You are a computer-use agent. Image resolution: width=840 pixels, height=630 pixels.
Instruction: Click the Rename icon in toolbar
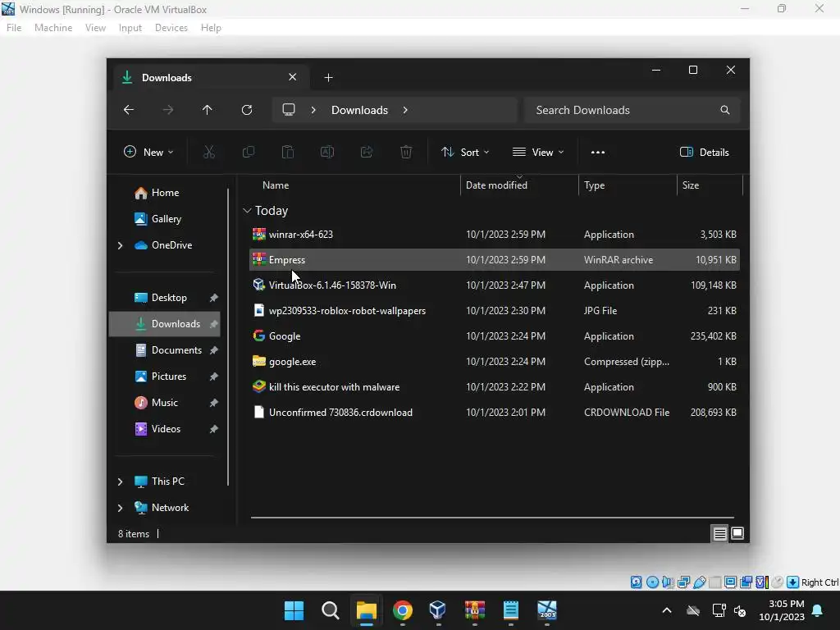(327, 152)
